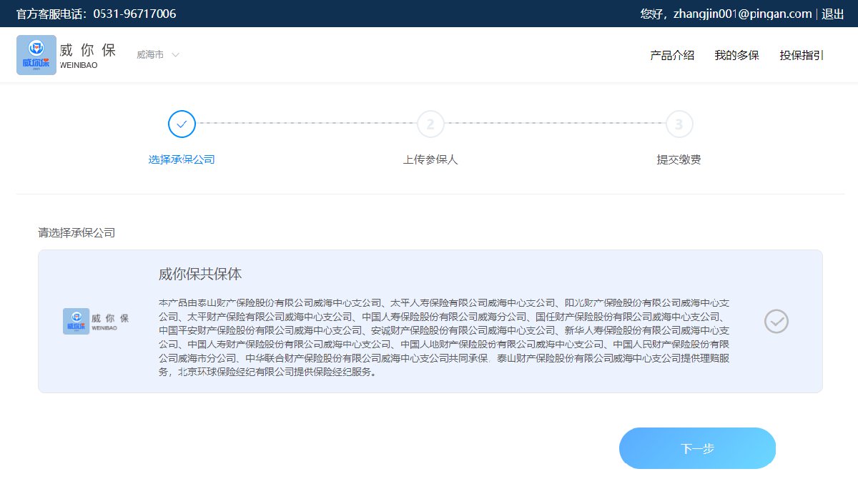This screenshot has height=504, width=858.
Task: Click the 上传参保人 step label
Action: (430, 159)
